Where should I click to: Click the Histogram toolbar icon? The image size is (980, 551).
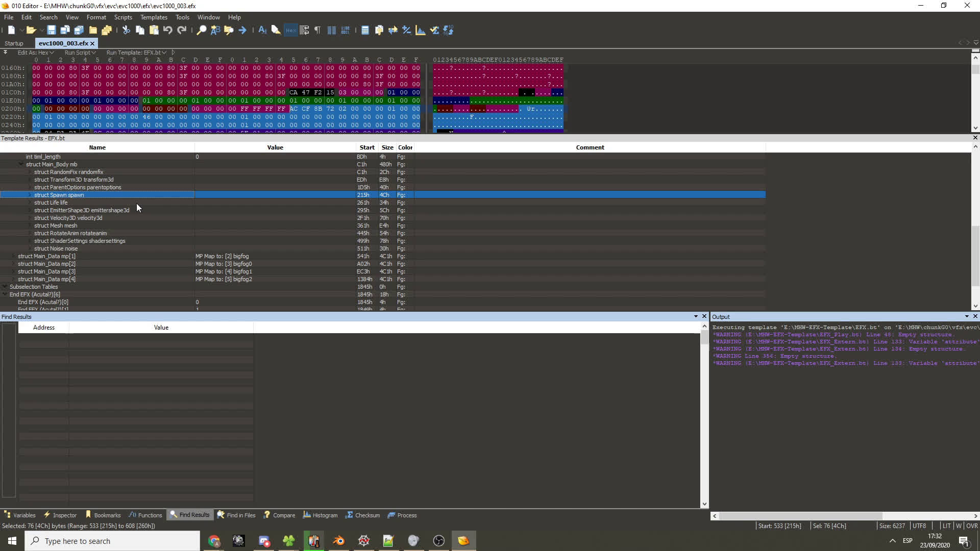coord(421,30)
